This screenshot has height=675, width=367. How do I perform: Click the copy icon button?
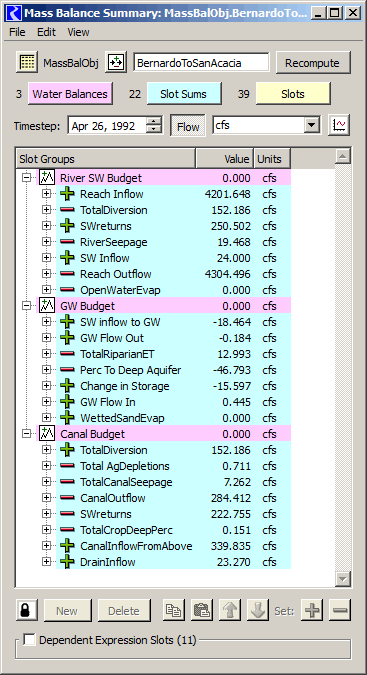click(173, 610)
